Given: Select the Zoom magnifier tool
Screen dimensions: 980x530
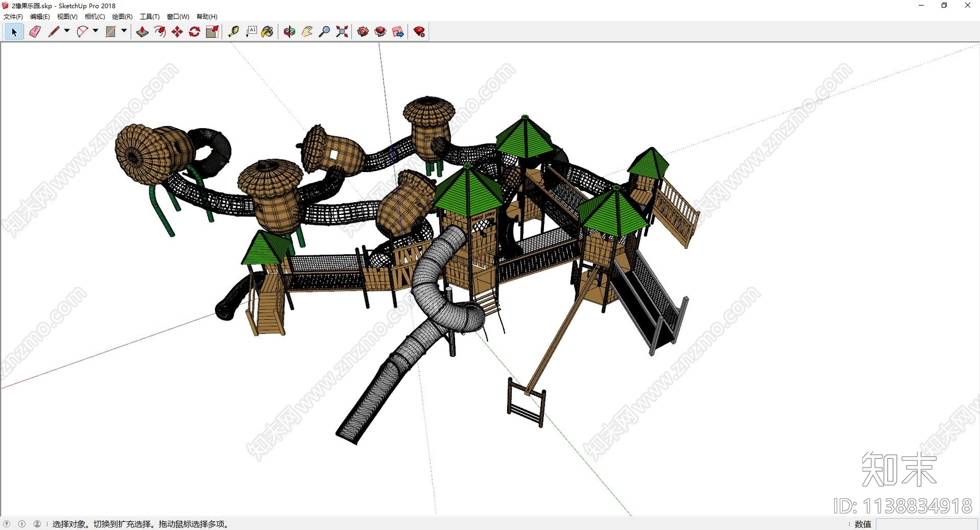Looking at the screenshot, I should point(325,32).
